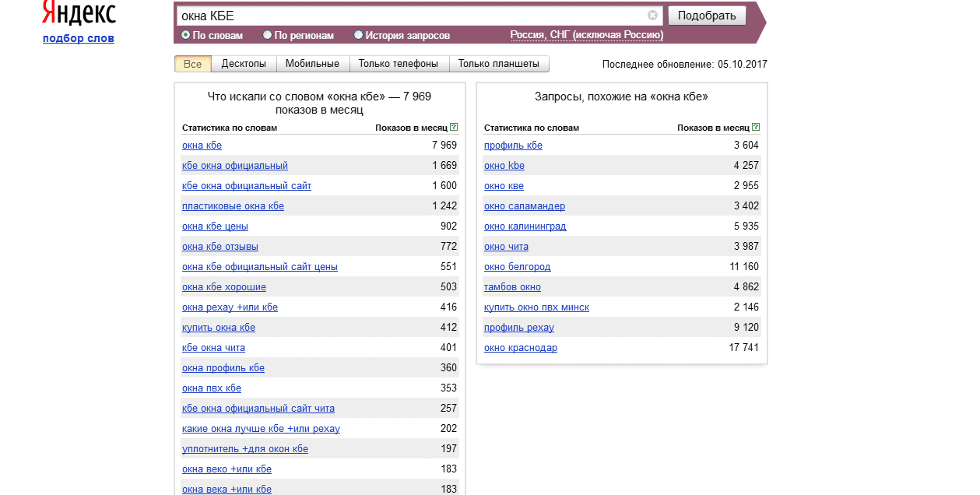This screenshot has width=980, height=495.
Task: Click help icon in left table header
Action: click(x=454, y=128)
